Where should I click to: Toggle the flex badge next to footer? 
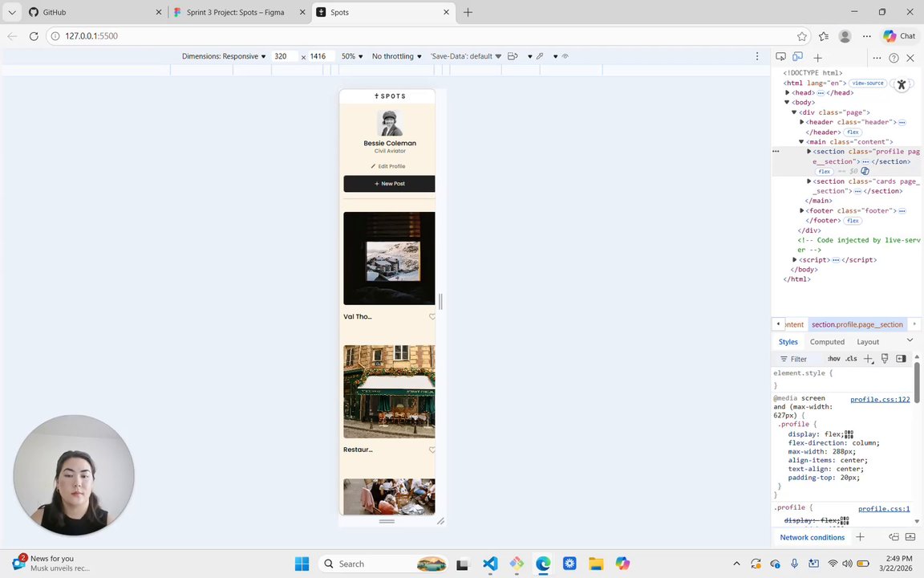pyautogui.click(x=853, y=221)
